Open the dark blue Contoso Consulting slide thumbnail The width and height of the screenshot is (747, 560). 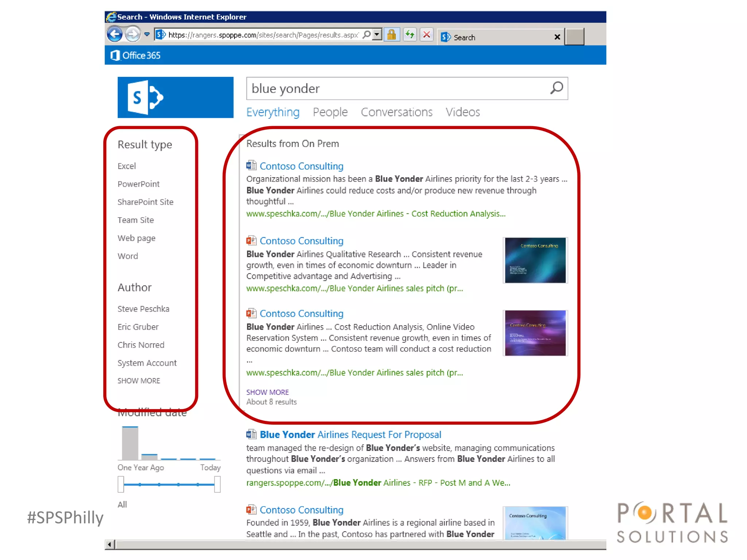(535, 260)
